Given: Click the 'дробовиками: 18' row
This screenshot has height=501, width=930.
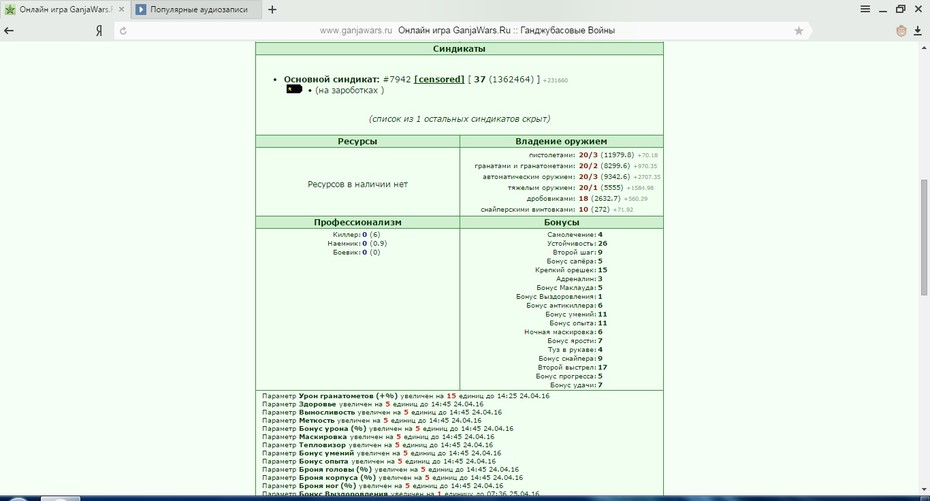Looking at the screenshot, I should [x=587, y=199].
